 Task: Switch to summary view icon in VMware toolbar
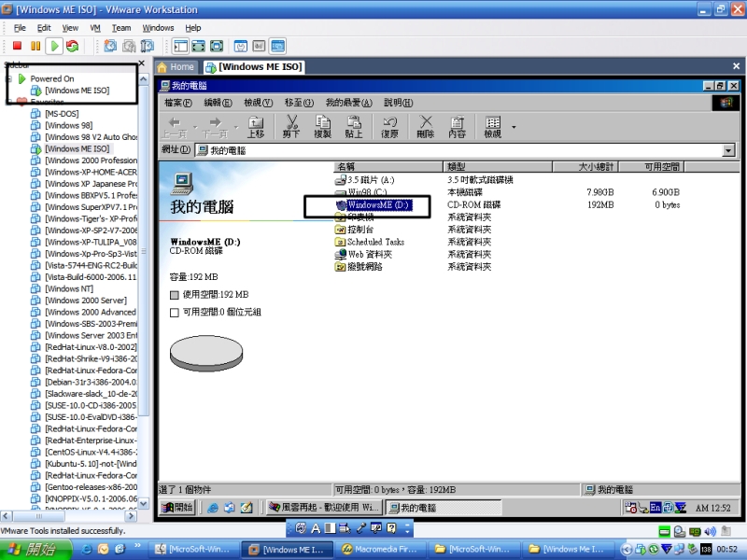pyautogui.click(x=241, y=46)
